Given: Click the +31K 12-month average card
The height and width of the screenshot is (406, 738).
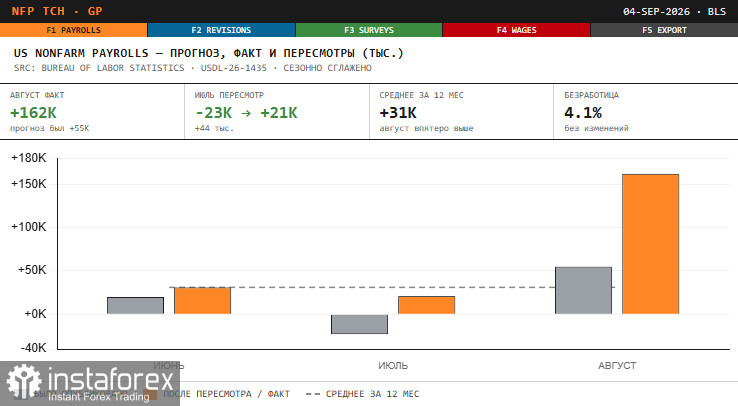Looking at the screenshot, I should [461, 112].
